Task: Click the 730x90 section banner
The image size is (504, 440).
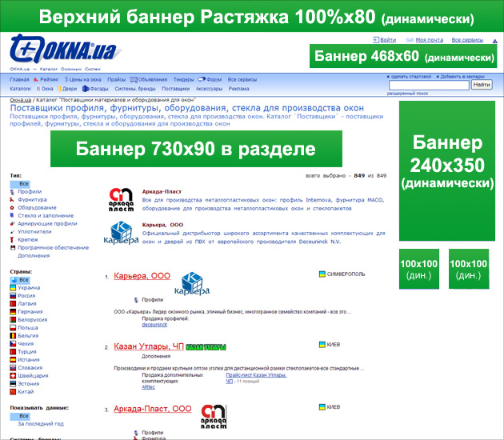Action: (x=196, y=149)
